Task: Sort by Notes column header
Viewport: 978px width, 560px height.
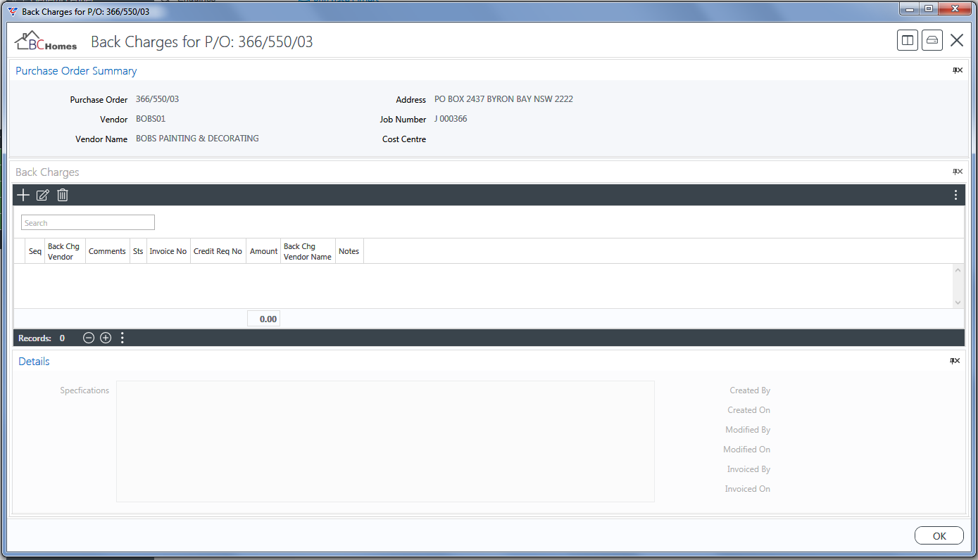Action: pyautogui.click(x=349, y=251)
